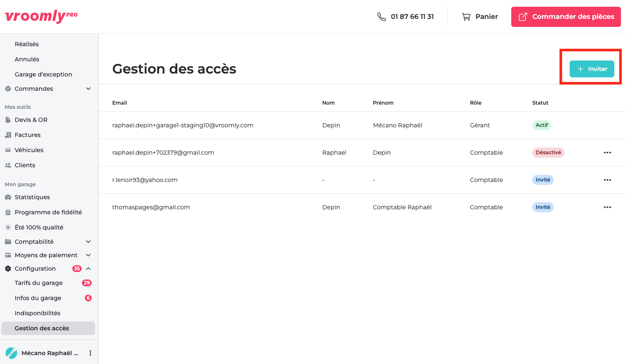Open Tarifs du garage
626x364 pixels.
pos(39,283)
